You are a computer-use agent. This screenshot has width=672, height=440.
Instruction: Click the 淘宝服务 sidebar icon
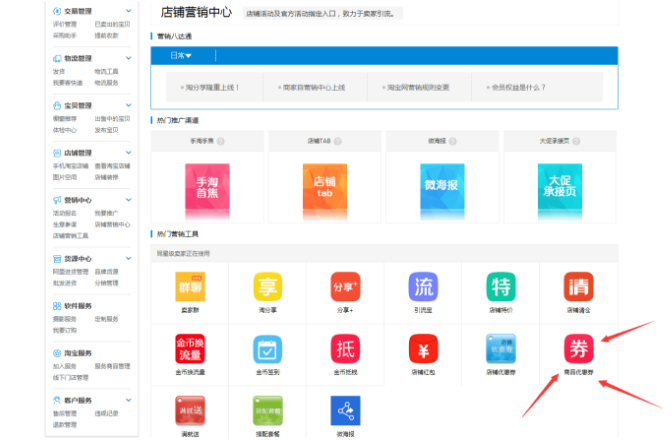tap(57, 353)
